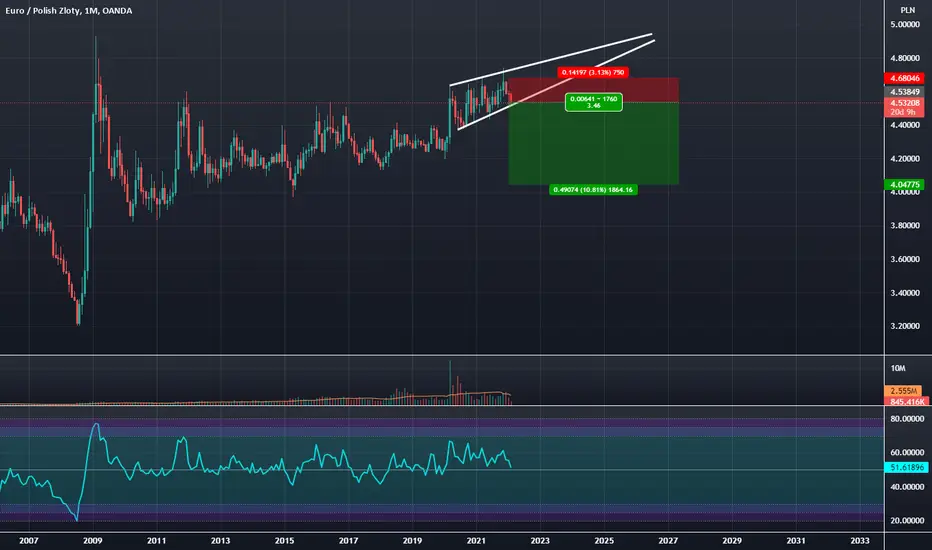Click the 4.20000 price axis label
The image size is (932, 550).
point(905,159)
